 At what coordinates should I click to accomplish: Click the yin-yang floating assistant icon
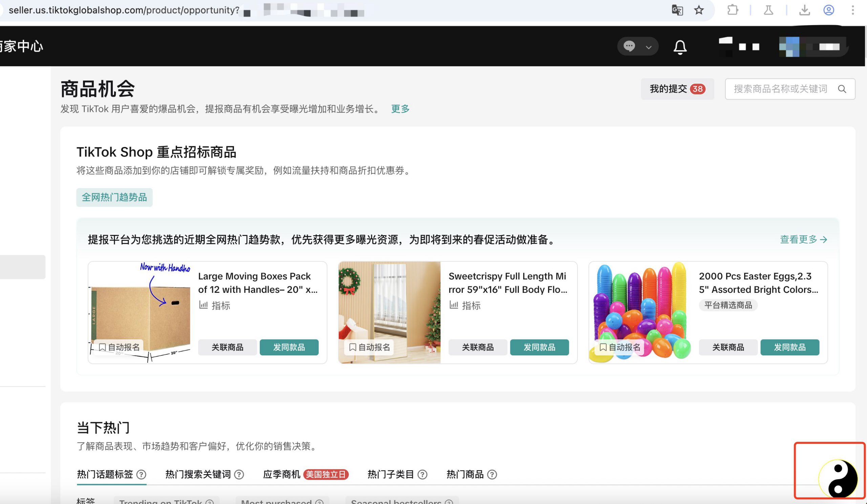pos(838,478)
